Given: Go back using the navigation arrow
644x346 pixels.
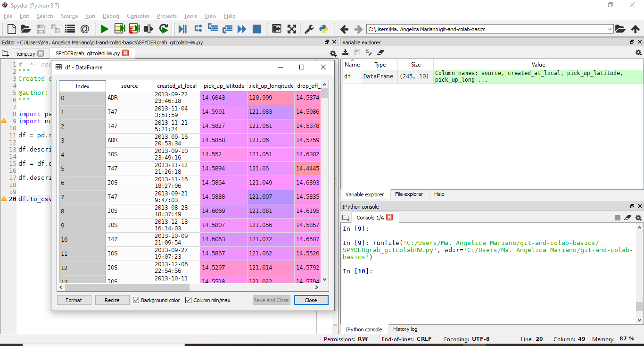Looking at the screenshot, I should [x=345, y=29].
